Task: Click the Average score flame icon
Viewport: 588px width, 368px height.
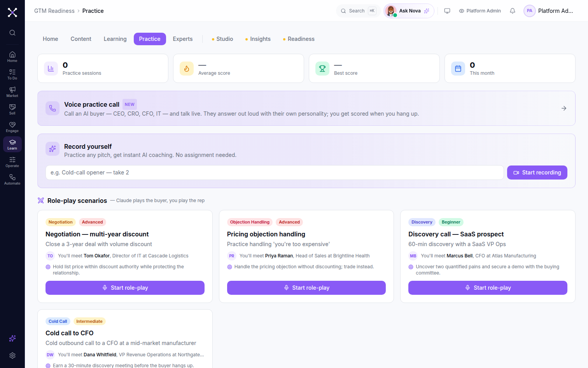Action: pos(187,69)
